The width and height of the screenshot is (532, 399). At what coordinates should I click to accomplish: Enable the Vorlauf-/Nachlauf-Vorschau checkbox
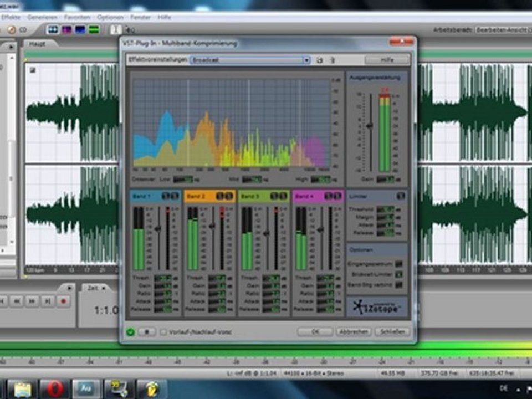[x=163, y=332]
